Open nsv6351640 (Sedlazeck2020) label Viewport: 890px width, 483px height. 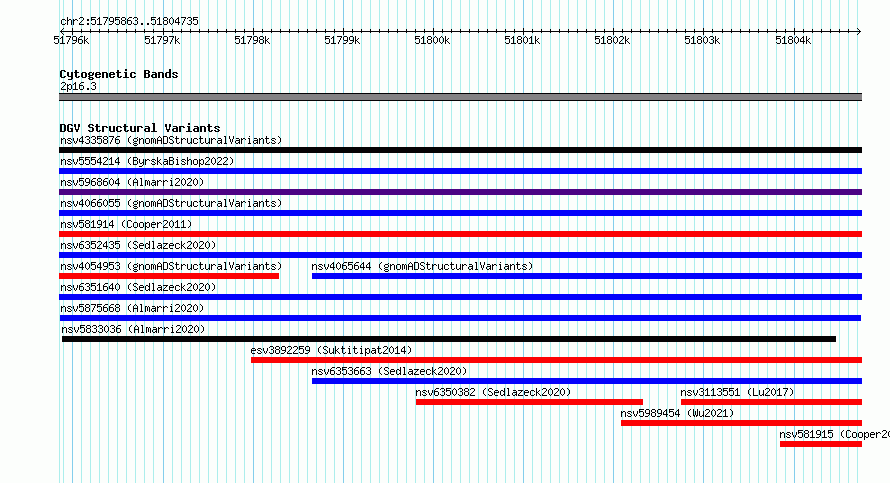138,287
